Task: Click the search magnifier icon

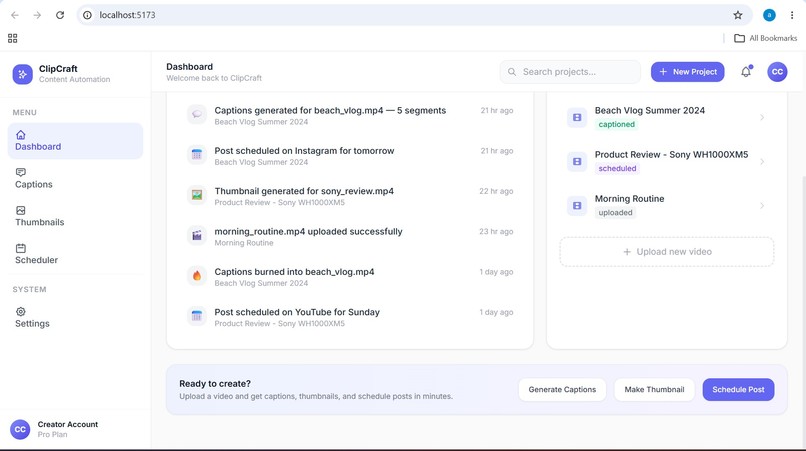Action: (x=512, y=72)
